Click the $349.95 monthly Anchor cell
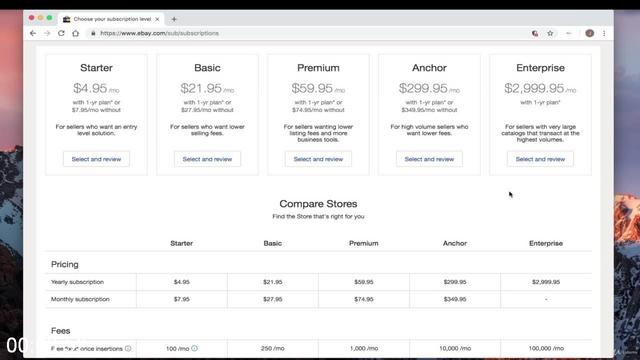The image size is (640, 360). (455, 299)
